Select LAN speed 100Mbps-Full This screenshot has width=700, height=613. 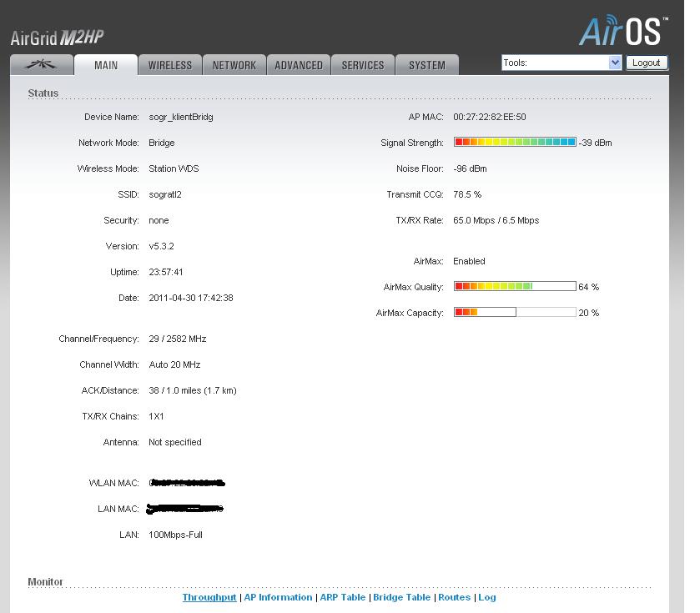click(175, 535)
